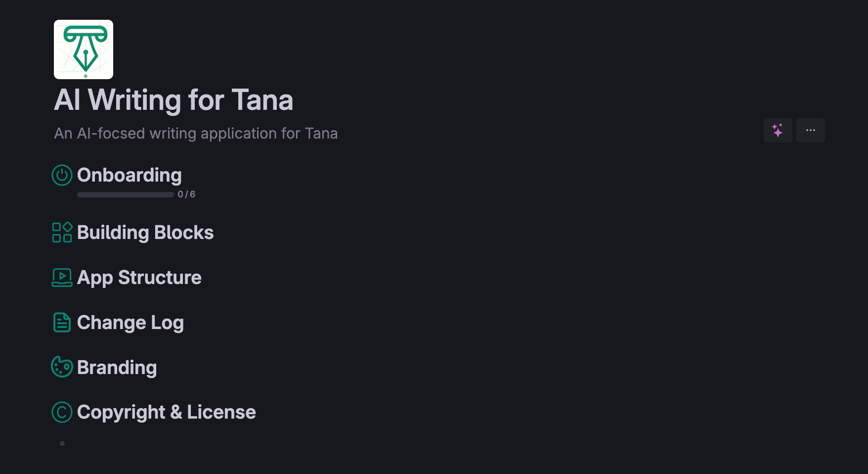The image size is (868, 474).
Task: Select the copyright symbol icon
Action: 62,412
